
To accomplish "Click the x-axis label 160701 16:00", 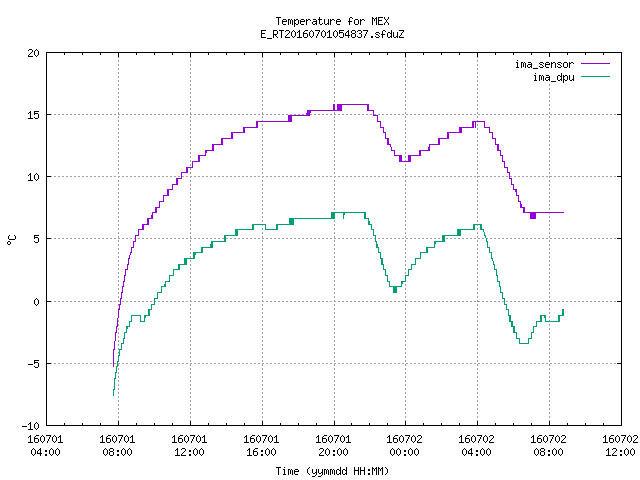I will pyautogui.click(x=261, y=446).
